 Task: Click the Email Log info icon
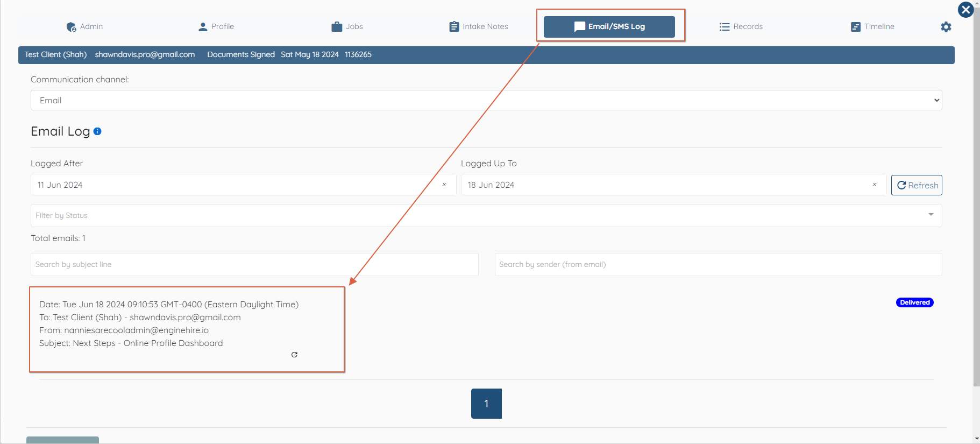97,131
